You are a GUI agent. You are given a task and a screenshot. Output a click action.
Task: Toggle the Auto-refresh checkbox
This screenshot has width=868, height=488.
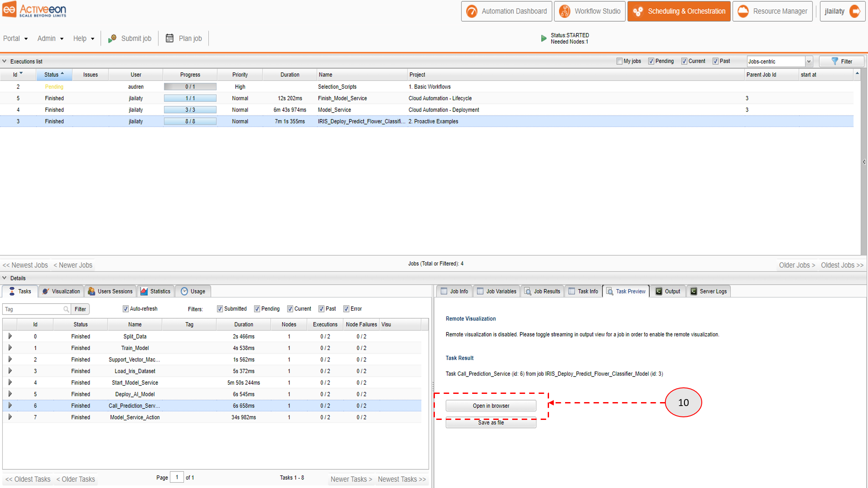125,309
